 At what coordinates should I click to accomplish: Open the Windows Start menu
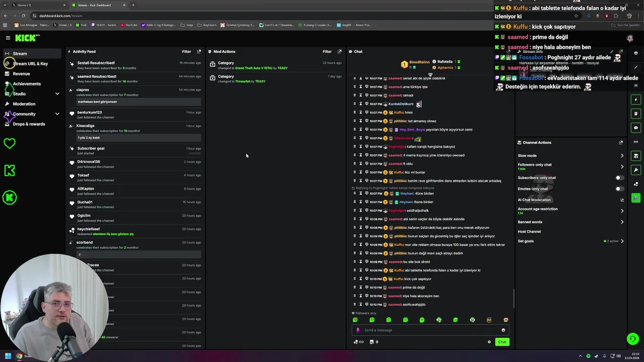point(8,356)
